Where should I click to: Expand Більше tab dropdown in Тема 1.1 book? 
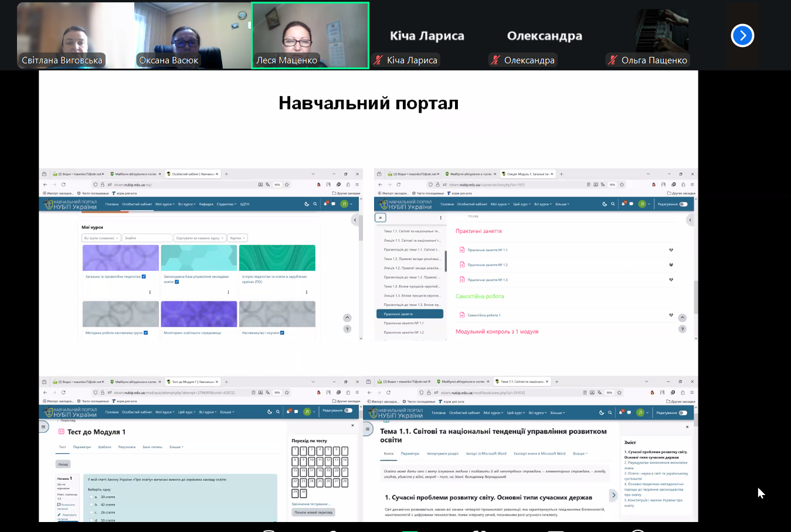[580, 453]
